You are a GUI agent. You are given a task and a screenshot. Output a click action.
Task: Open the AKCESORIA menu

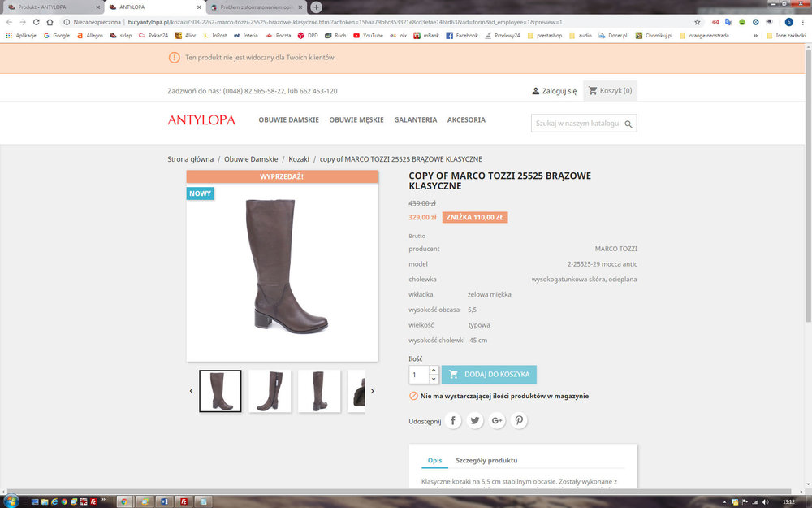coord(466,119)
